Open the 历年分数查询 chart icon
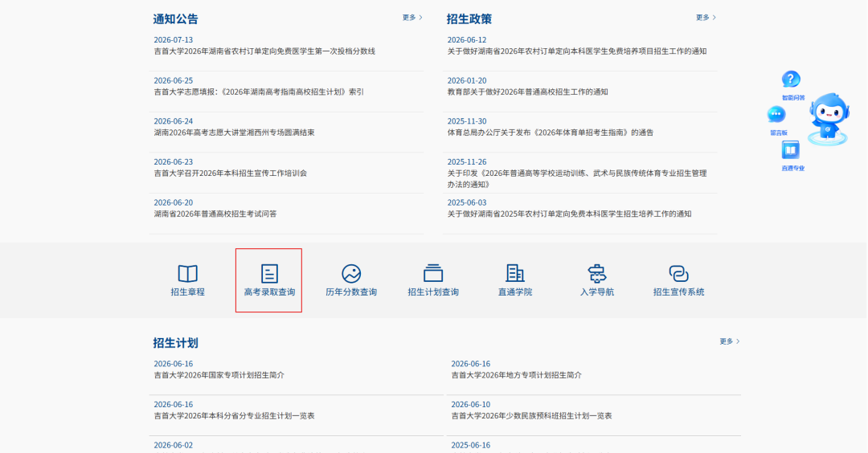This screenshot has width=868, height=453. [351, 273]
